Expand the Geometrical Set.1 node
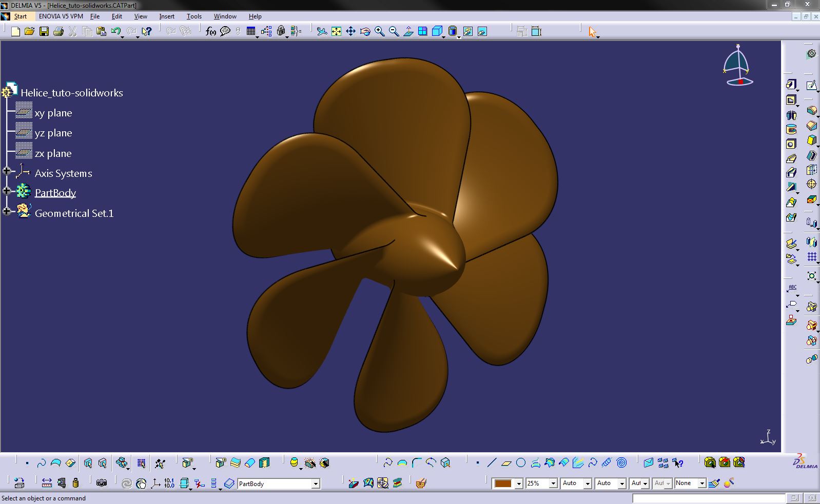 click(x=7, y=211)
